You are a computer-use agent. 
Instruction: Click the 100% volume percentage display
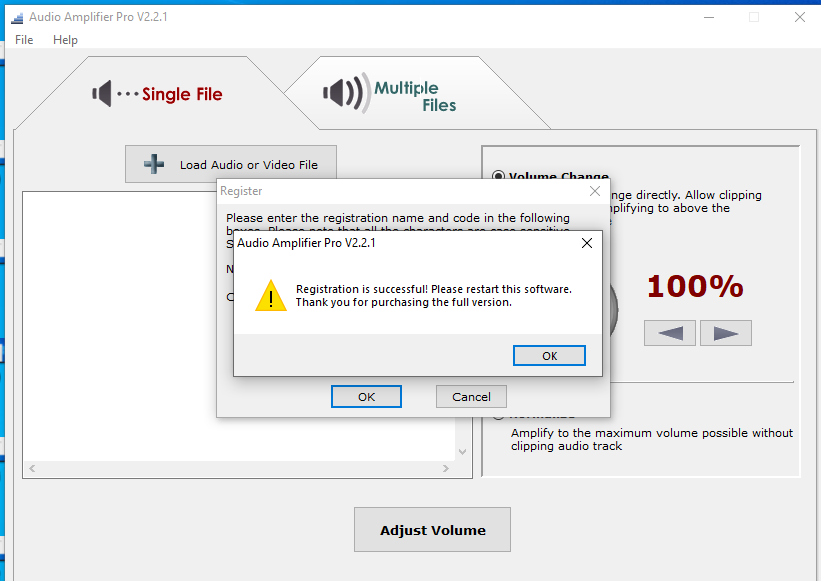point(694,287)
